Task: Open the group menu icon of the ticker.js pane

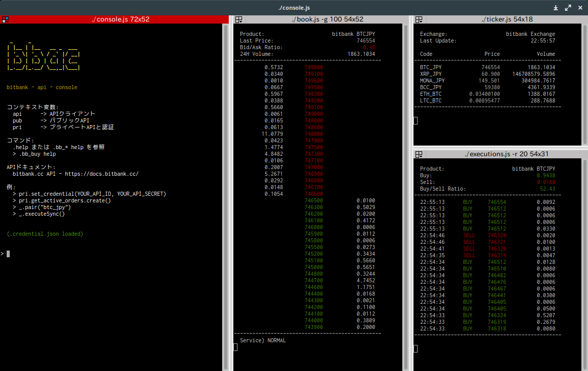Action: click(419, 19)
